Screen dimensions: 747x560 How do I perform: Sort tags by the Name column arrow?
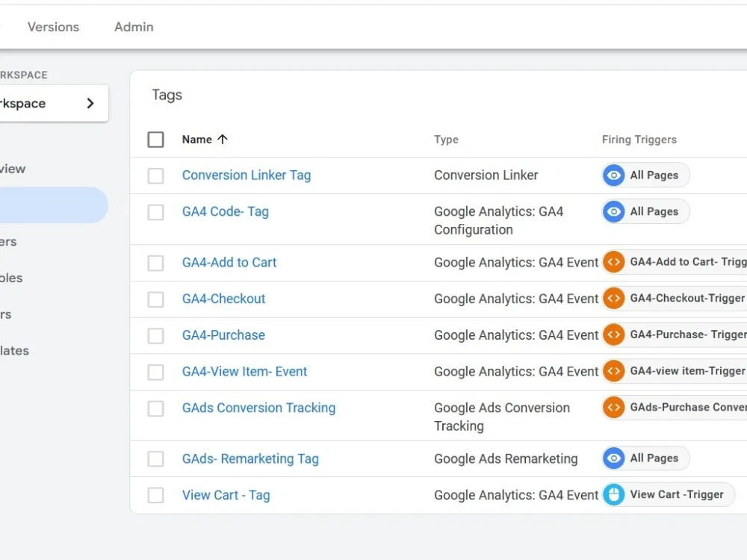tap(223, 139)
